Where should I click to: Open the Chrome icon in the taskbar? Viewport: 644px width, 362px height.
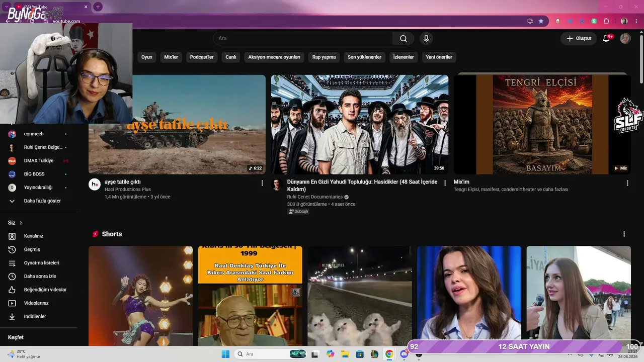389,354
